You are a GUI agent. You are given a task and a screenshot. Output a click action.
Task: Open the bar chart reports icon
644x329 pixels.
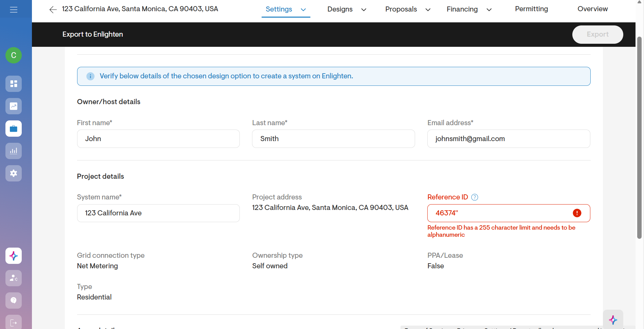[14, 151]
